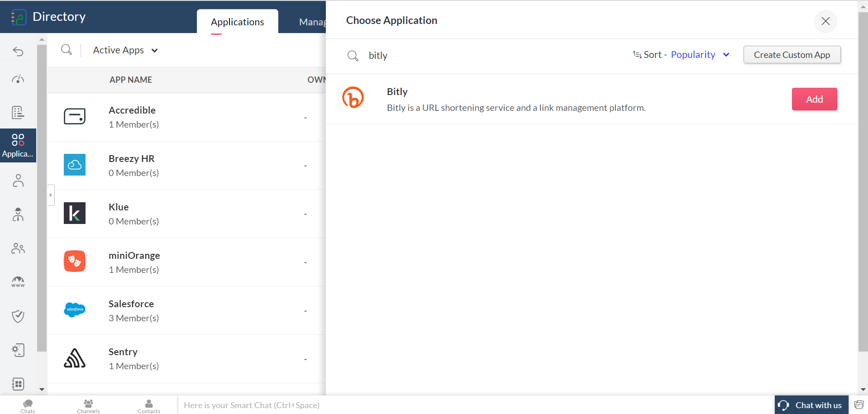Click the Directory logo icon

(x=19, y=17)
